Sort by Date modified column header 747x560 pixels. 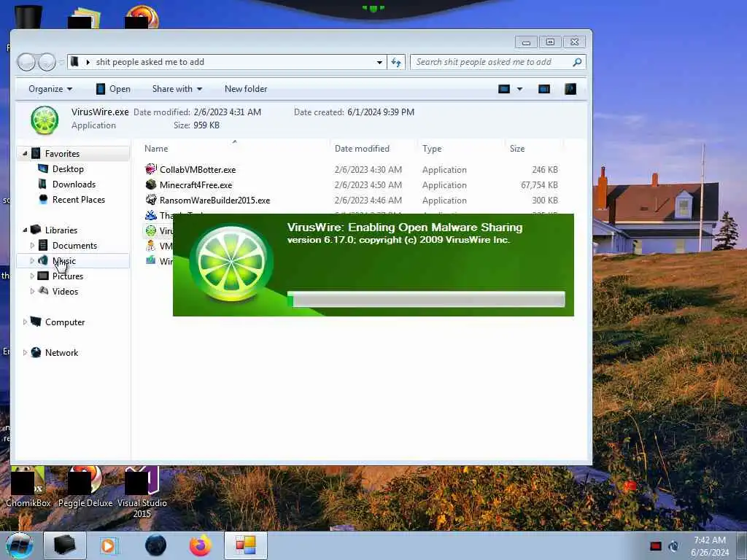pos(362,149)
